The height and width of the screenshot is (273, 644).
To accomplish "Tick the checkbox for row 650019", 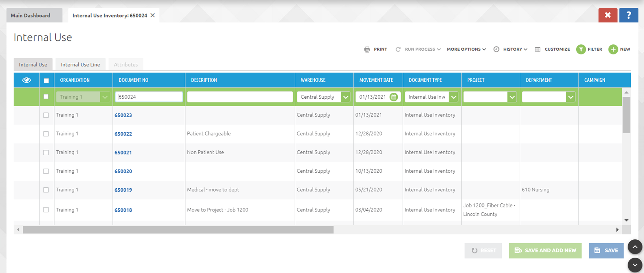I will point(46,190).
